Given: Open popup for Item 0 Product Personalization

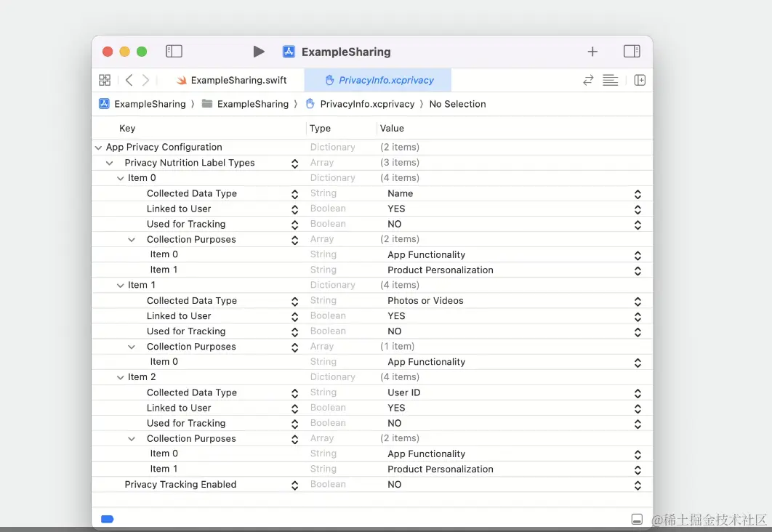Looking at the screenshot, I should click(638, 270).
